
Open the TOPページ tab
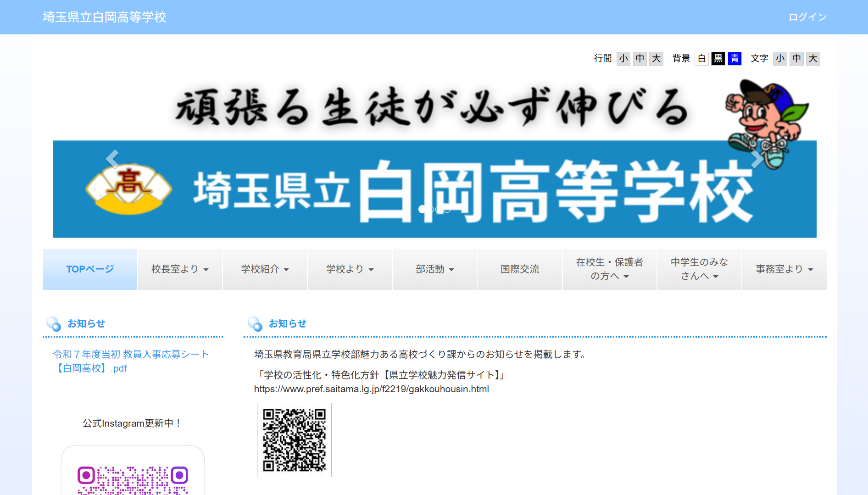pyautogui.click(x=90, y=269)
